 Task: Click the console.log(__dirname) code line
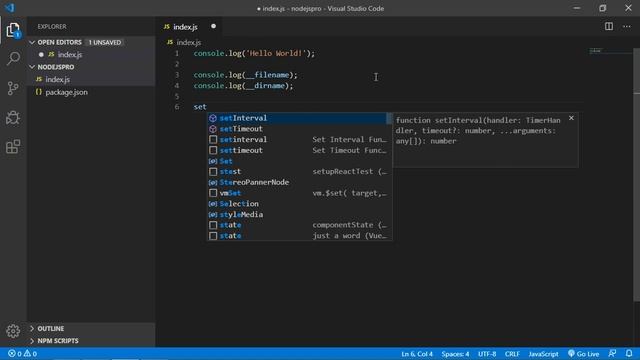click(x=243, y=86)
